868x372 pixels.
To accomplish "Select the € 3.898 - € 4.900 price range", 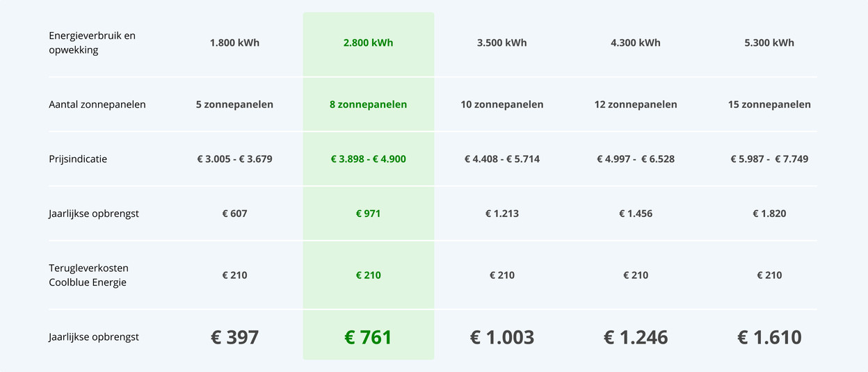I will coord(368,159).
